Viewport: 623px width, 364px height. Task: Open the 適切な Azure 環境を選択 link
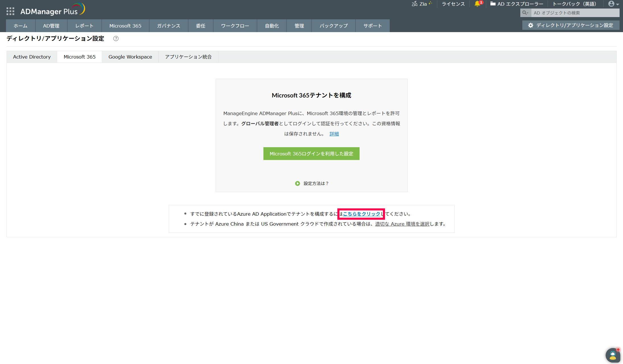[402, 224]
